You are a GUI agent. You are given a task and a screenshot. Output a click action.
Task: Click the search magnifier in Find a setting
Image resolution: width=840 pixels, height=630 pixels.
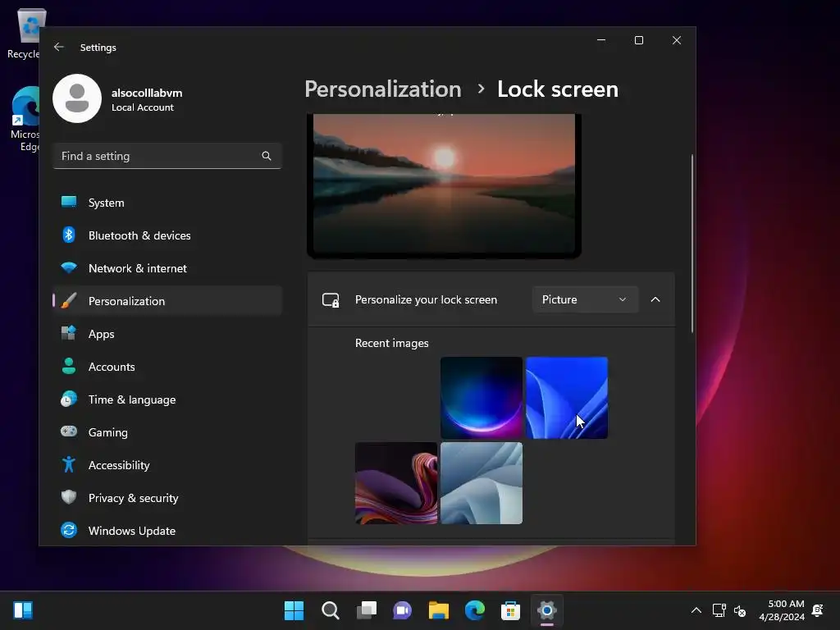[267, 156]
